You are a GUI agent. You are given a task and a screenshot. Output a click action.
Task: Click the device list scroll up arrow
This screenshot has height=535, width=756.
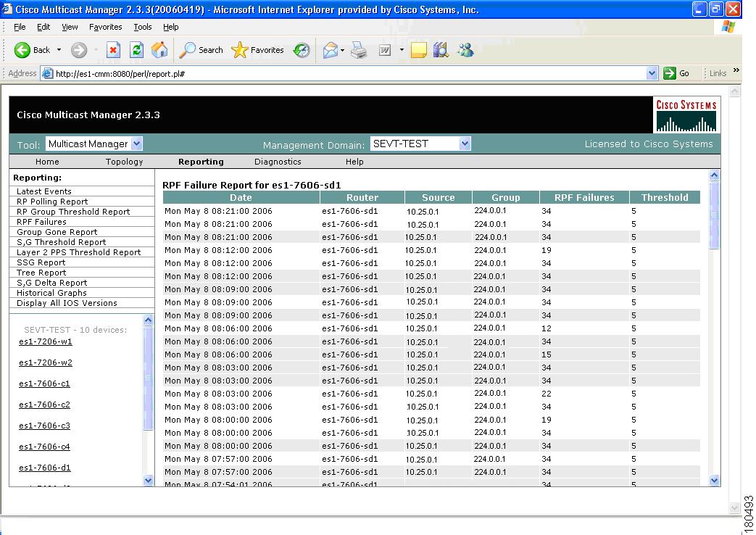pos(148,320)
